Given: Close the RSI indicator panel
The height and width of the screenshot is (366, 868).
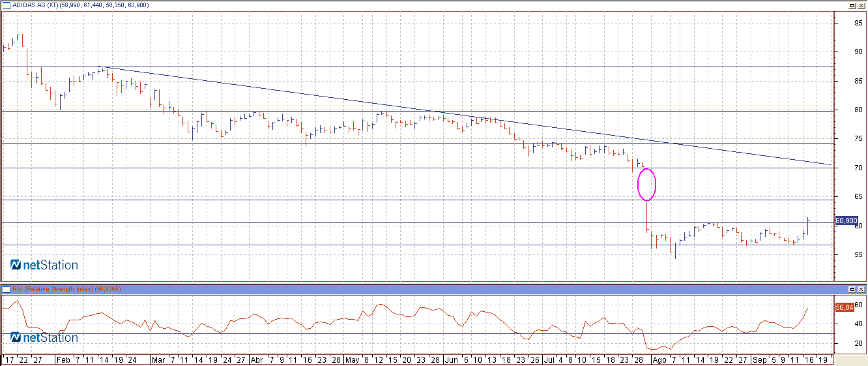Looking at the screenshot, I should (x=861, y=288).
